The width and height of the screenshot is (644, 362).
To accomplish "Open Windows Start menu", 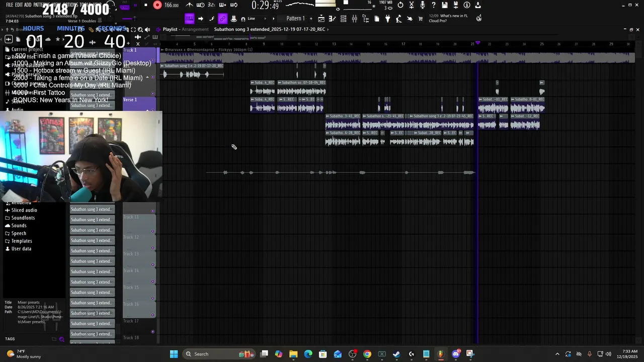I will click(x=174, y=354).
